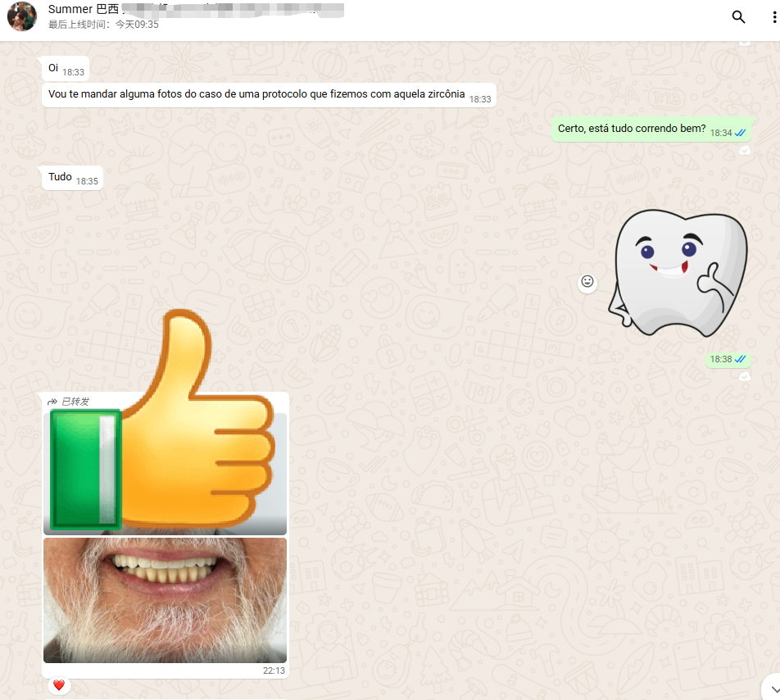Select the 'Certo, está tudo correndo bem?' message

coord(651,130)
